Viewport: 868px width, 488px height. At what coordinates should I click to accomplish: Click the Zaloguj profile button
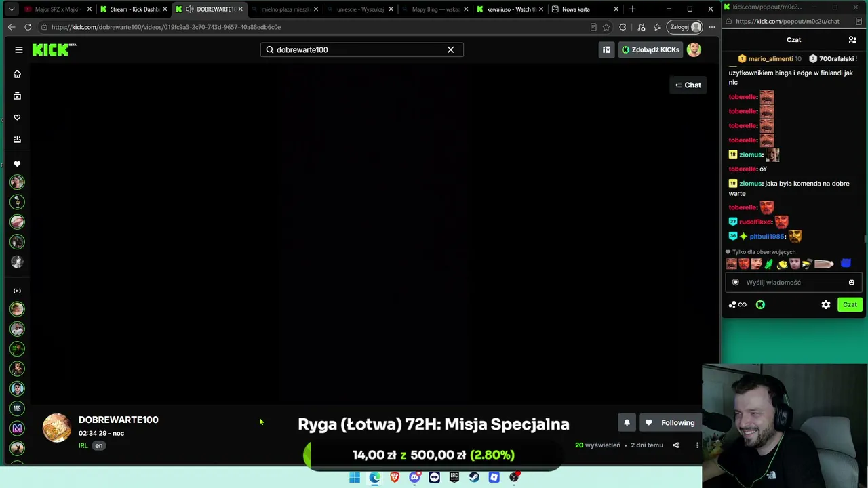pyautogui.click(x=686, y=27)
